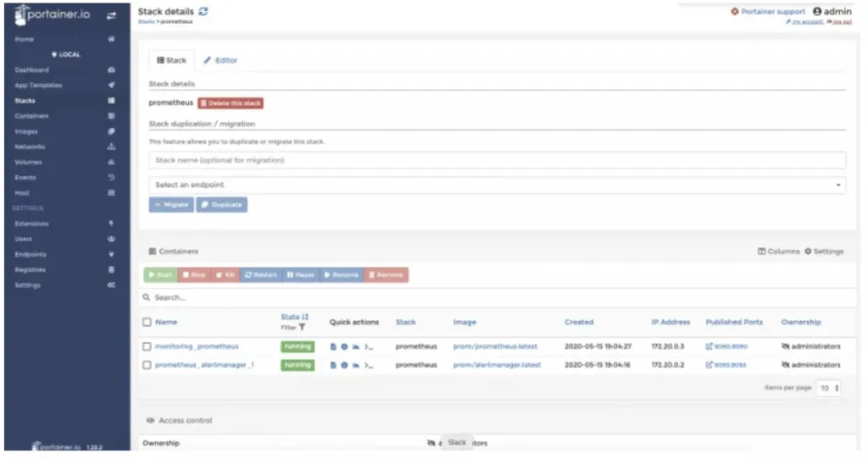Click the Home house icon
868x459 pixels.
coord(111,39)
